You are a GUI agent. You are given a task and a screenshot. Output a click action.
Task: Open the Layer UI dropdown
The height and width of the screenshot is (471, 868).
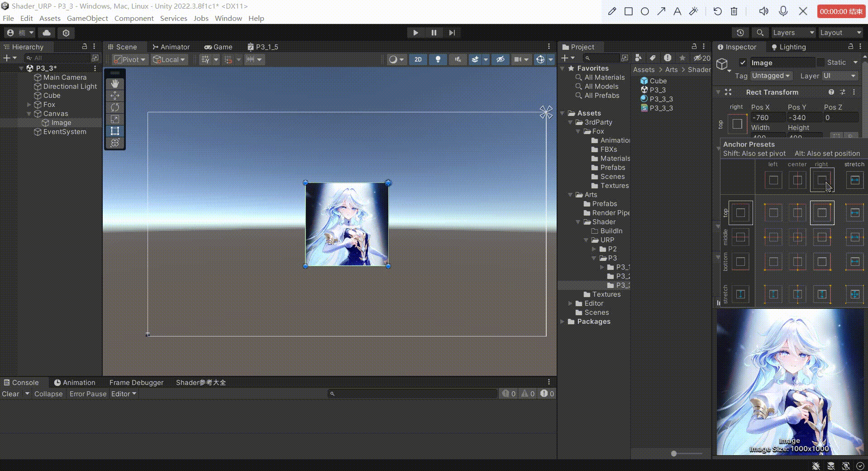coord(839,76)
